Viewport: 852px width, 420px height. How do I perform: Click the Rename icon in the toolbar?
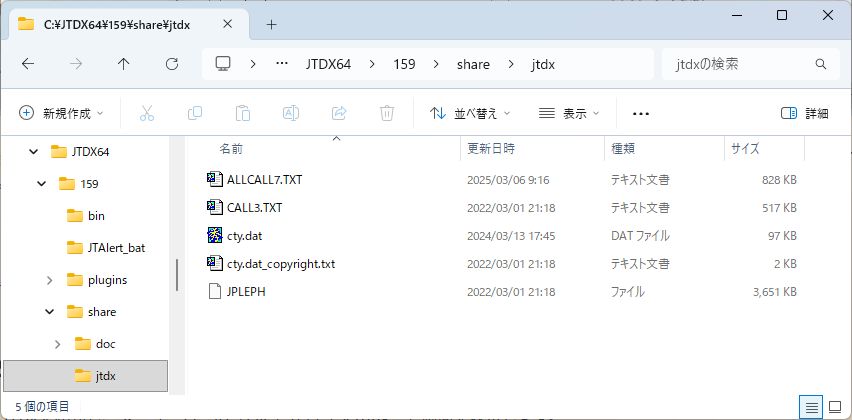[x=291, y=113]
